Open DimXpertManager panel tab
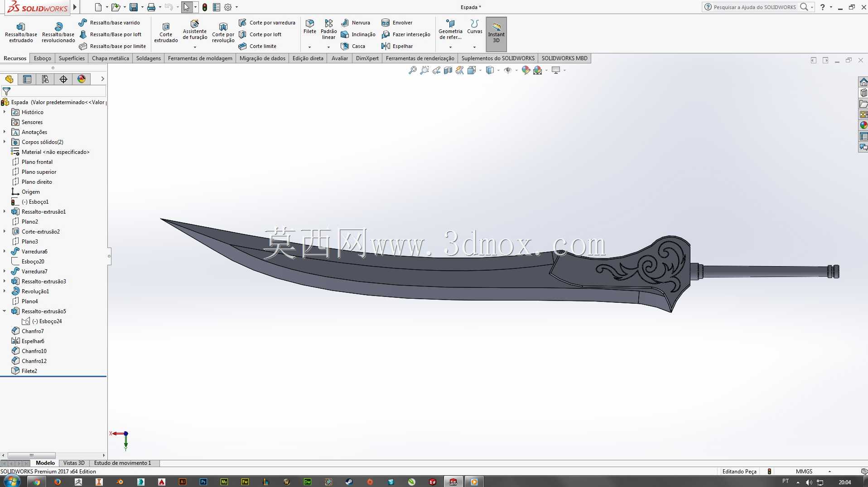Viewport: 868px width, 487px height. coord(63,79)
